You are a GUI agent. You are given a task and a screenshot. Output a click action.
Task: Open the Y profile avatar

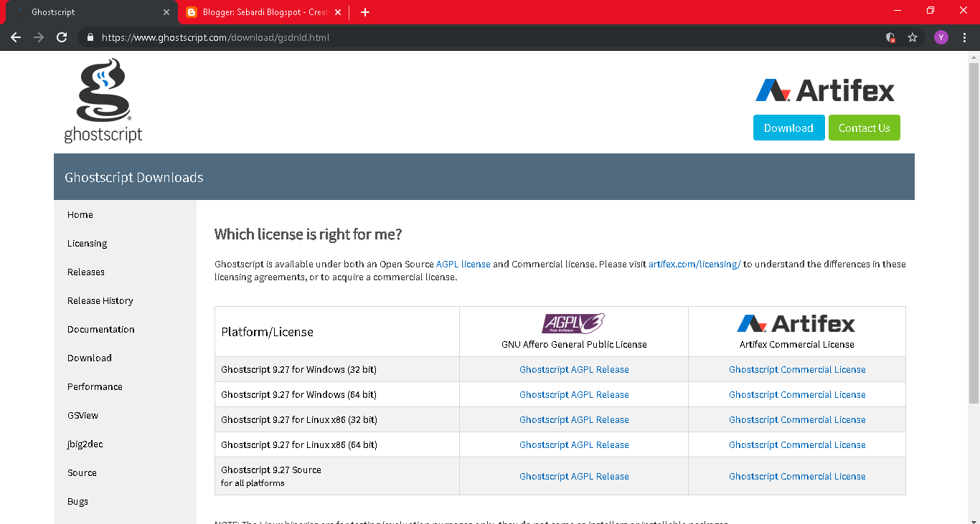941,37
